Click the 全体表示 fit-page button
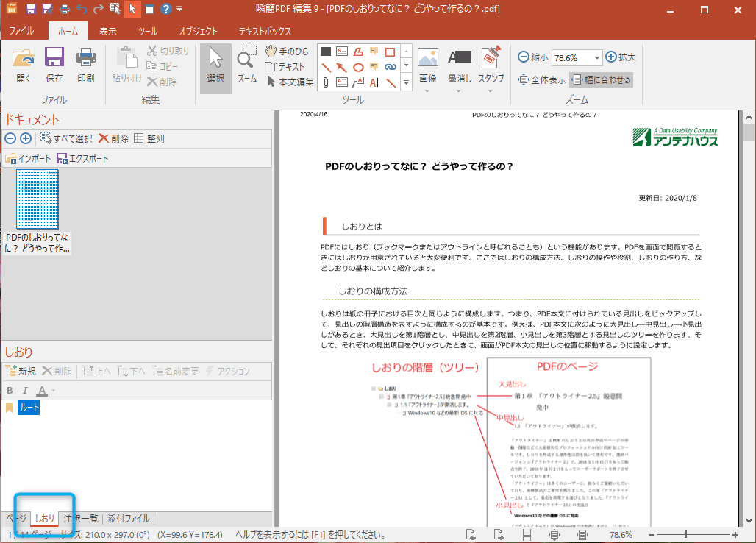 click(542, 79)
